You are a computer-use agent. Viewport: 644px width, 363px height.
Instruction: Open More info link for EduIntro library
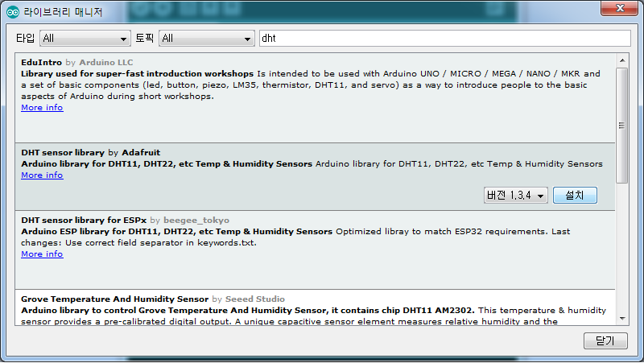pos(42,108)
